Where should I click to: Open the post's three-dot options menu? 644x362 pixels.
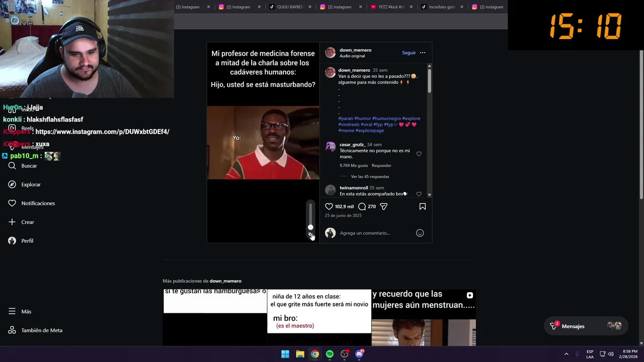coord(423,53)
